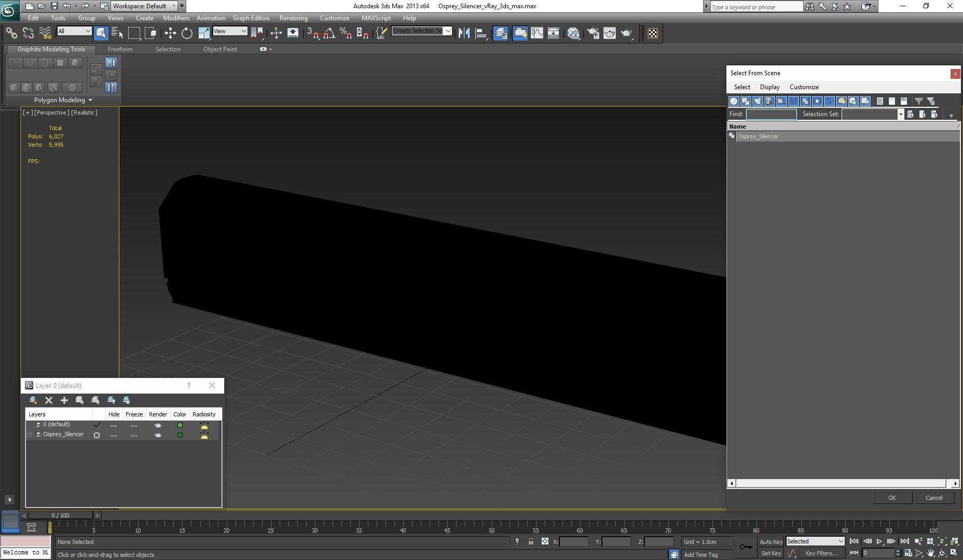
Task: Click the Play Animation button
Action: tap(879, 541)
